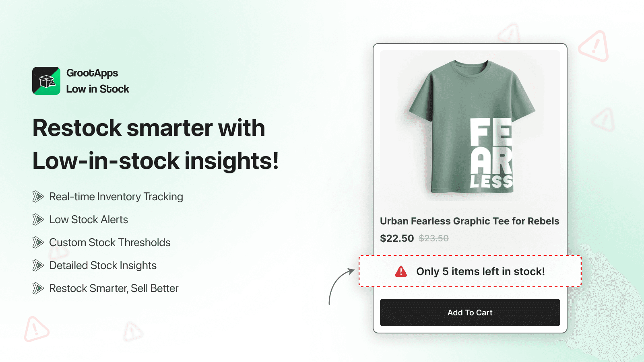The width and height of the screenshot is (644, 362).
Task: Click the curved arrow pointing to stock alert
Action: (339, 285)
